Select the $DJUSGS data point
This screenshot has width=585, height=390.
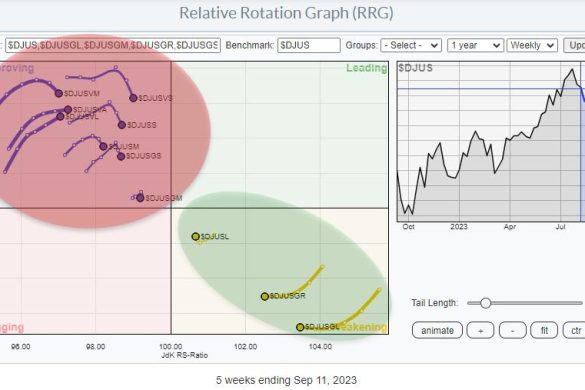[121, 156]
